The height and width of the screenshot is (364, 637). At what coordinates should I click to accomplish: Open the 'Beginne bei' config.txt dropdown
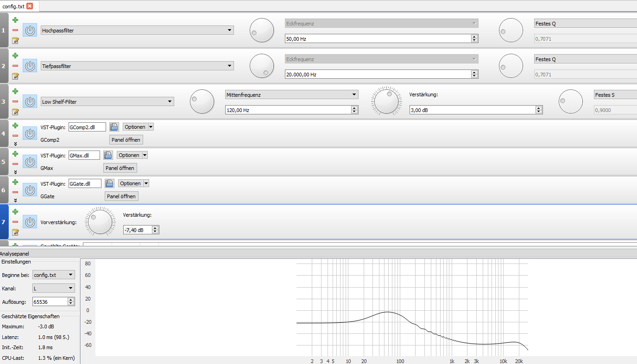(x=54, y=275)
